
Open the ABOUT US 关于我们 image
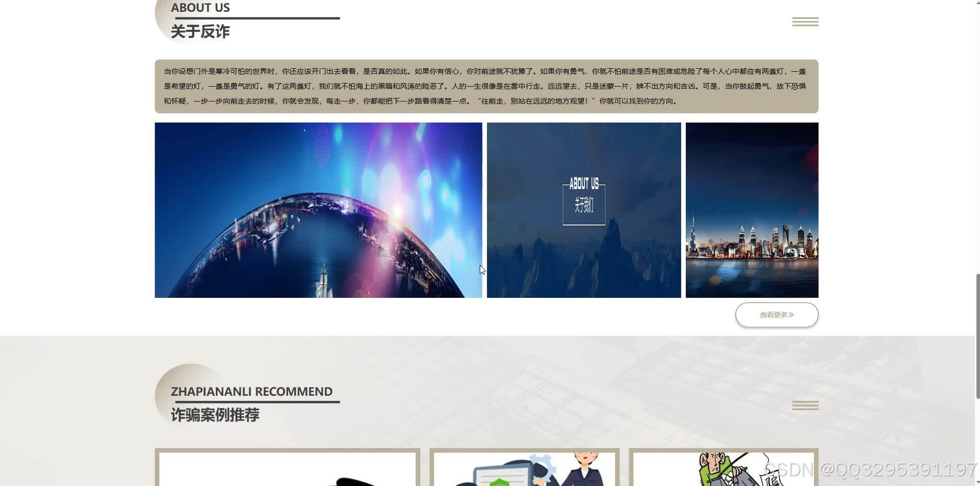(x=584, y=210)
